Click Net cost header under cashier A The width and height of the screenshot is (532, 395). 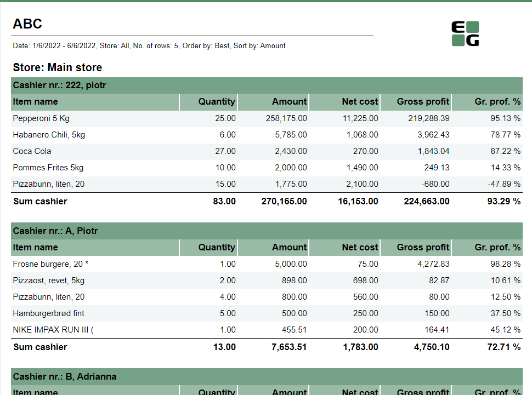tap(360, 248)
